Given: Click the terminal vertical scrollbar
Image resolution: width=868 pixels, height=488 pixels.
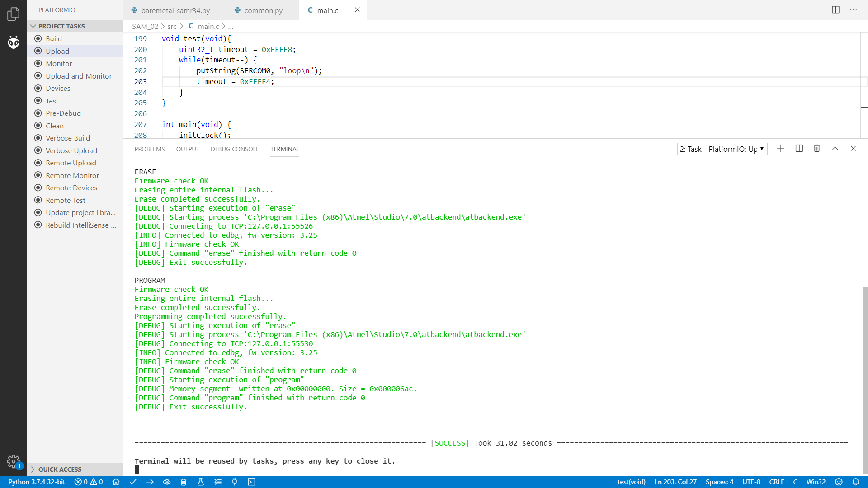Looking at the screenshot, I should [x=865, y=380].
